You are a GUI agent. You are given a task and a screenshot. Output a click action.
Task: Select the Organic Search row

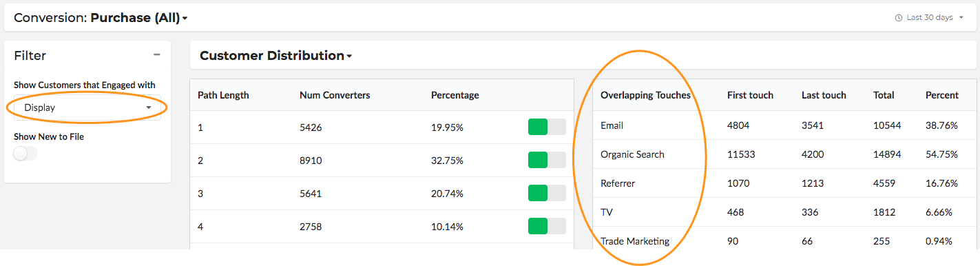click(x=784, y=154)
